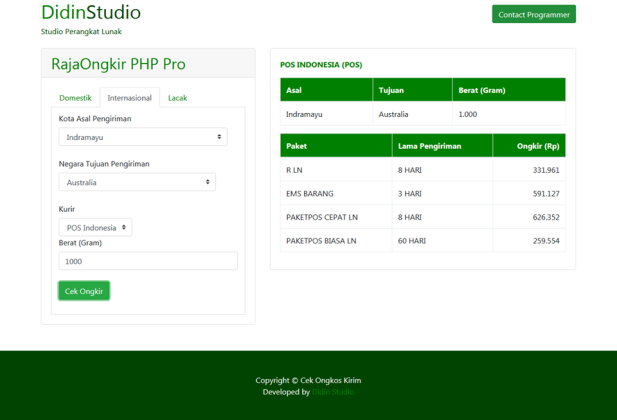Select the EMS BARANG package row
Image resolution: width=617 pixels, height=420 pixels.
pyautogui.click(x=422, y=194)
